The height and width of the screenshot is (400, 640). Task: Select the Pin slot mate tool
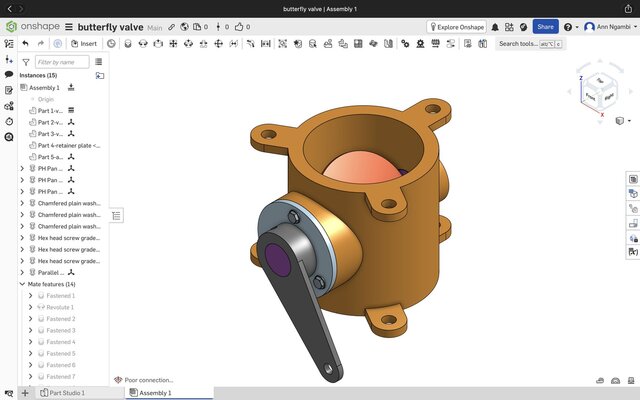click(x=203, y=44)
